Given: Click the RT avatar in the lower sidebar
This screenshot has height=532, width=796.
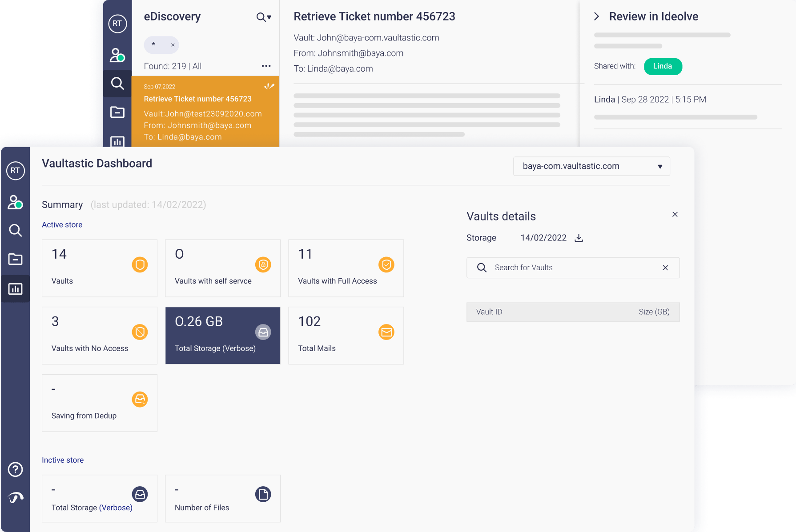Looking at the screenshot, I should click(16, 171).
